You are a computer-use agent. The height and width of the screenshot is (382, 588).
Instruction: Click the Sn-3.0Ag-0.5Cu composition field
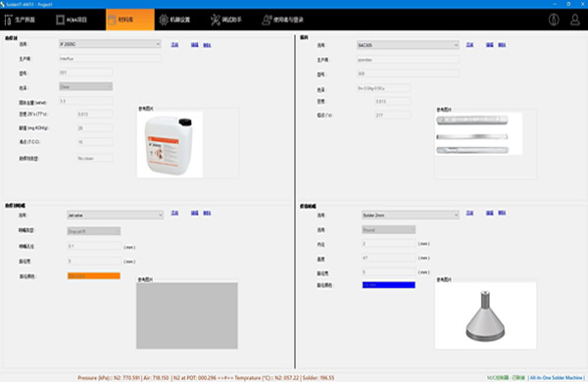383,88
